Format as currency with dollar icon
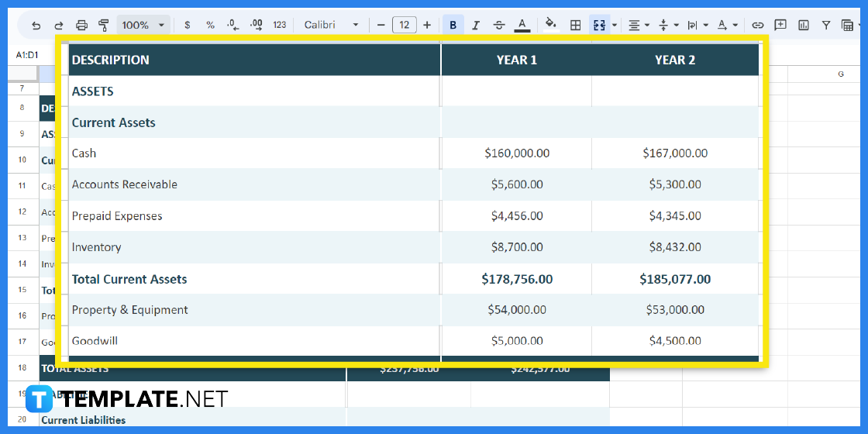The image size is (868, 434). coord(187,25)
